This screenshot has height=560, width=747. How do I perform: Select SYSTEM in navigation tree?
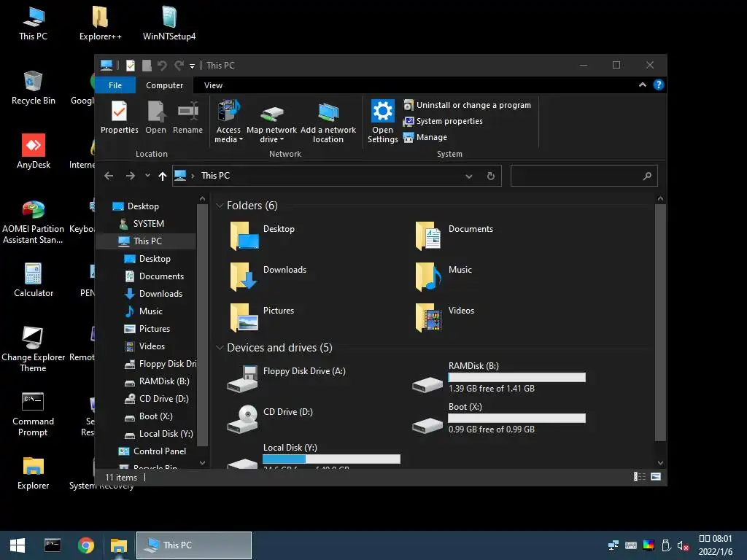pyautogui.click(x=146, y=223)
